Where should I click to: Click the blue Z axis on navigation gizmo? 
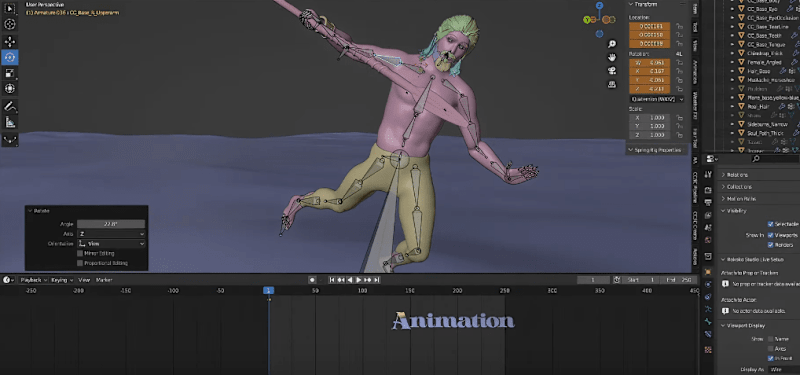point(599,6)
